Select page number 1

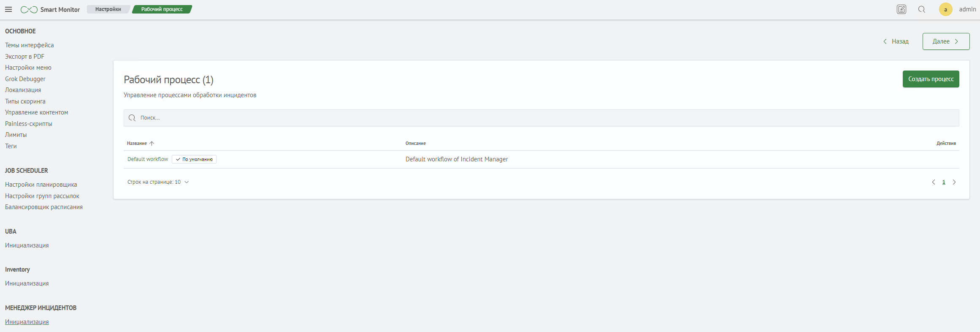click(x=944, y=182)
